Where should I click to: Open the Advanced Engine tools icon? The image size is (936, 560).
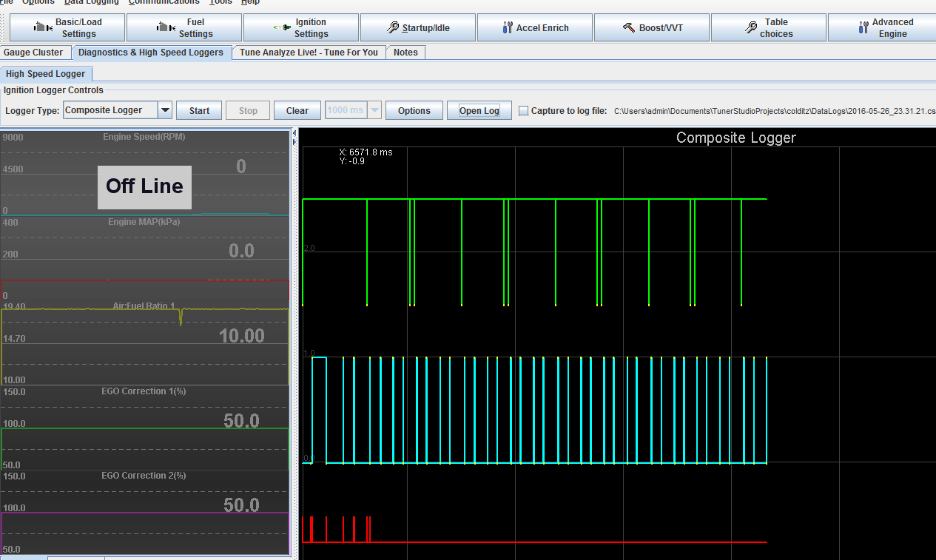pyautogui.click(x=863, y=28)
